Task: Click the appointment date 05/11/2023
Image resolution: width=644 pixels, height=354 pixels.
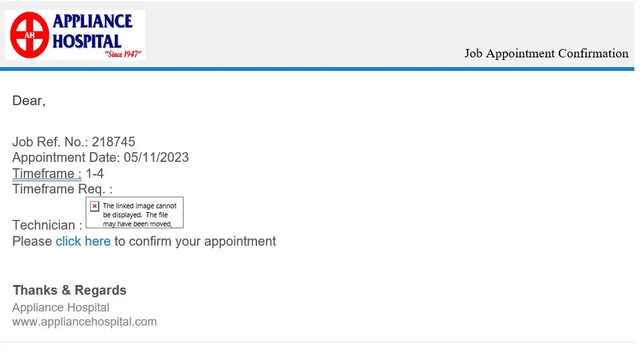Action: (156, 157)
